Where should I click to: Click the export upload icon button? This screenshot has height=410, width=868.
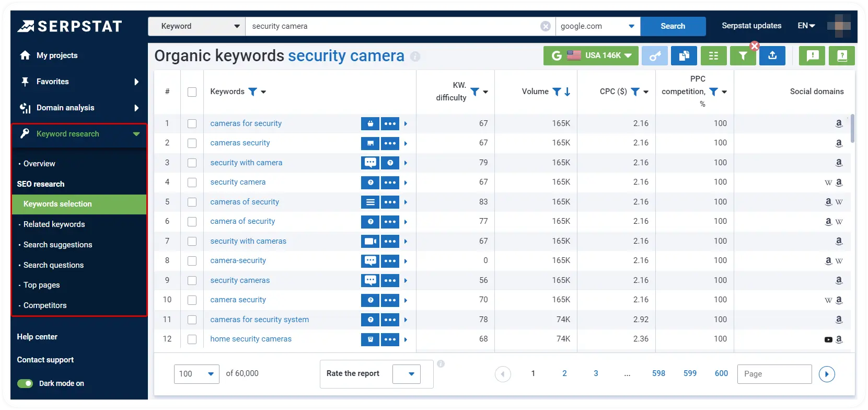pos(772,55)
